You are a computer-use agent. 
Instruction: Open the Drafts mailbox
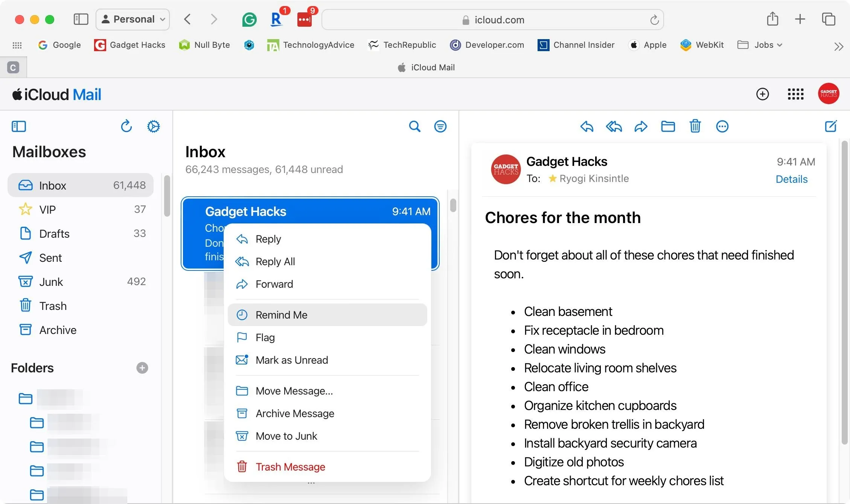(x=81, y=234)
